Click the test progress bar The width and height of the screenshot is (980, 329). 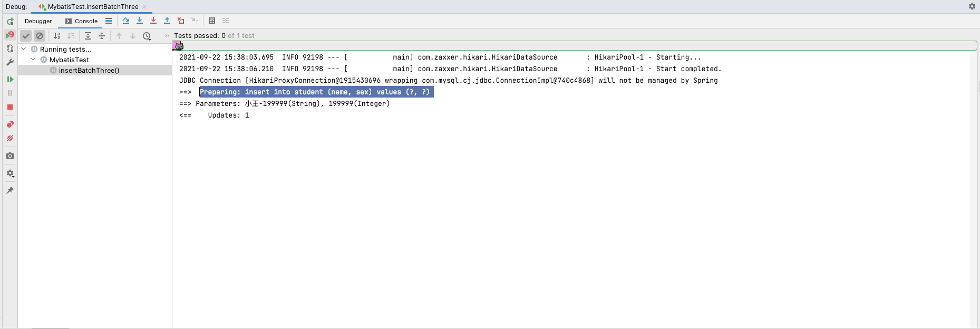tap(575, 46)
